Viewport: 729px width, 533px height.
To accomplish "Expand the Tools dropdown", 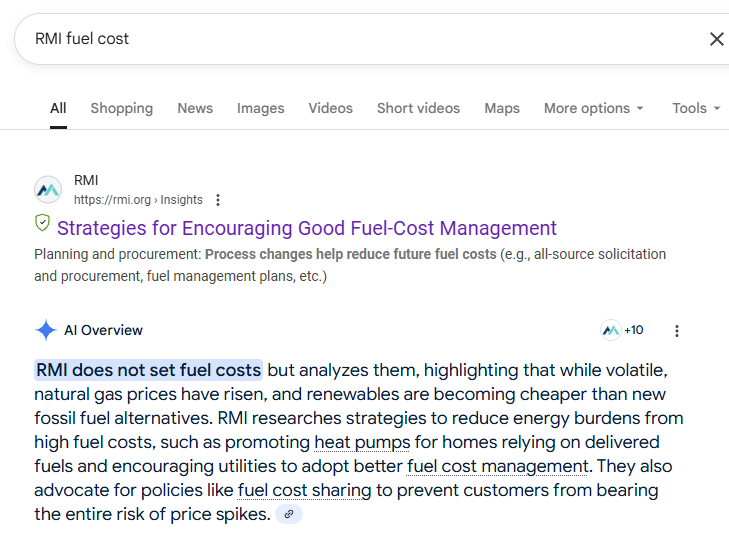I will 696,108.
